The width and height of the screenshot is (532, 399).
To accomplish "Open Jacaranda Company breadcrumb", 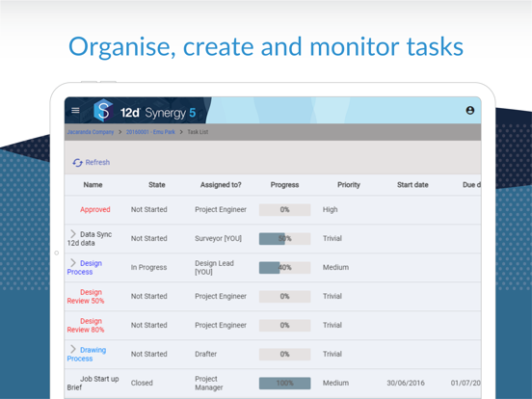I will click(x=91, y=132).
